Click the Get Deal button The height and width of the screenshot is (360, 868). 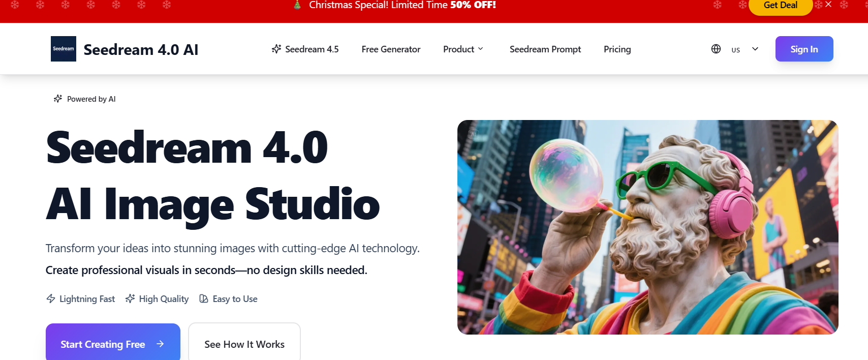(780, 6)
